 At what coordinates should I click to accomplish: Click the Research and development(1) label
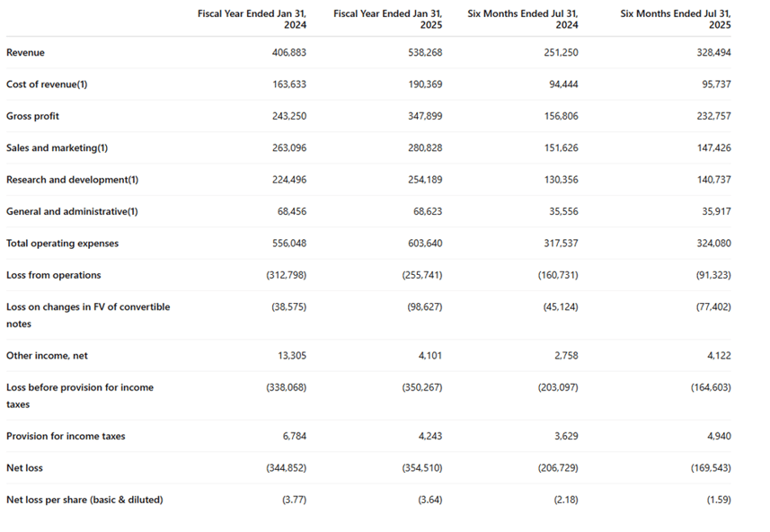click(72, 180)
